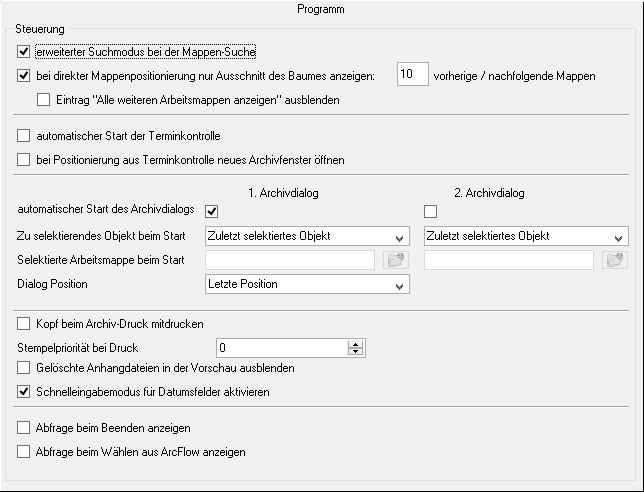The width and height of the screenshot is (644, 492).
Task: Click "Zu selektierendes Objekt beim Start" label
Action: [x=101, y=236]
